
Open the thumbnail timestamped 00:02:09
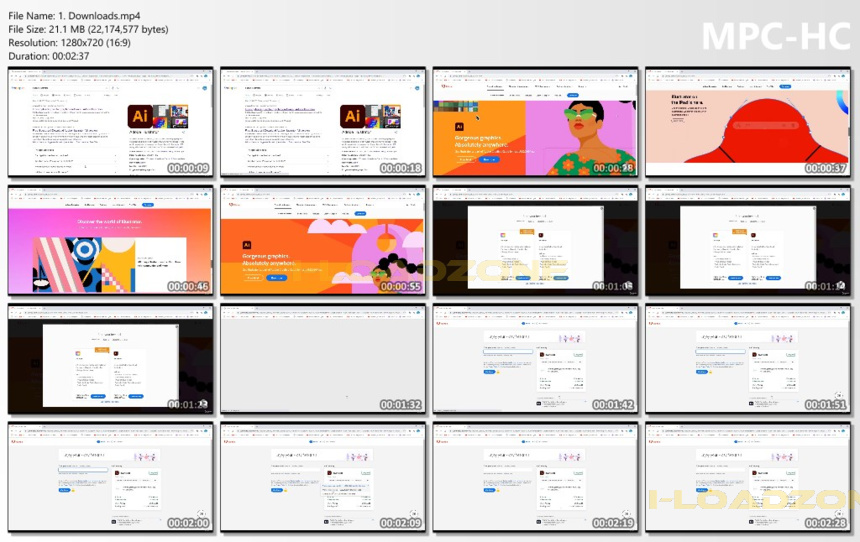pos(323,477)
